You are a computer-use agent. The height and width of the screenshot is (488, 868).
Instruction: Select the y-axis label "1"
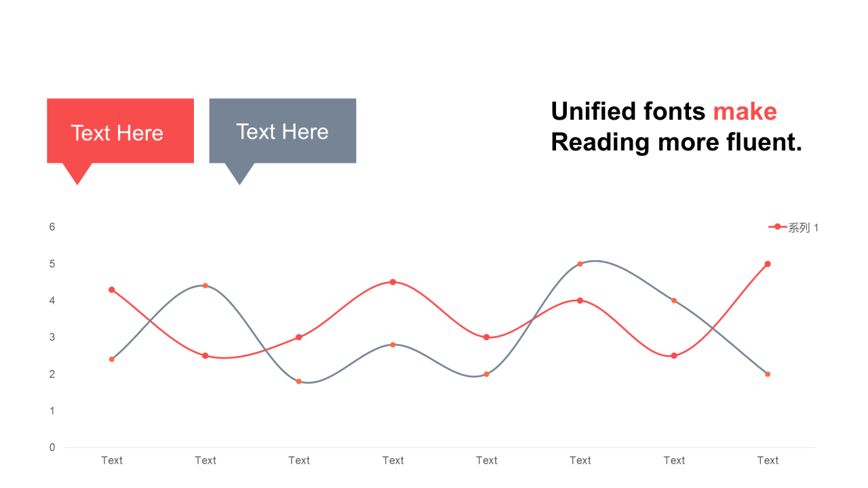coord(52,411)
